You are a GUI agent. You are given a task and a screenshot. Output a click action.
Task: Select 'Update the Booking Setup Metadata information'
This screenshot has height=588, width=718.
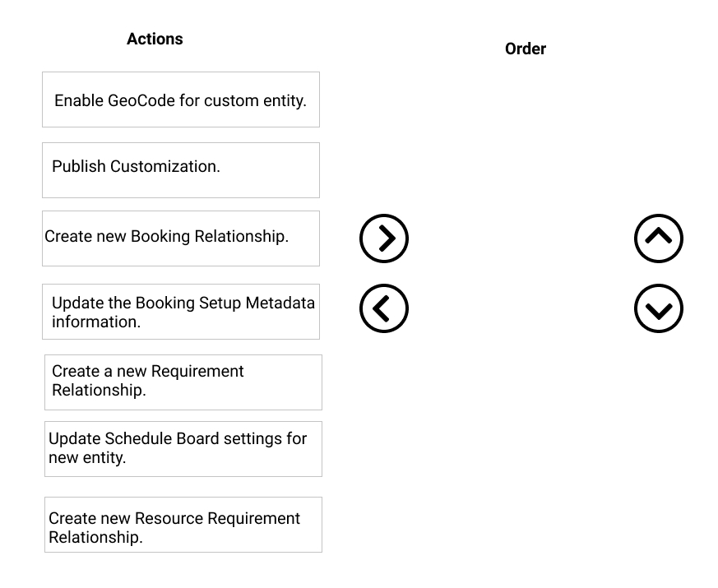(x=181, y=312)
